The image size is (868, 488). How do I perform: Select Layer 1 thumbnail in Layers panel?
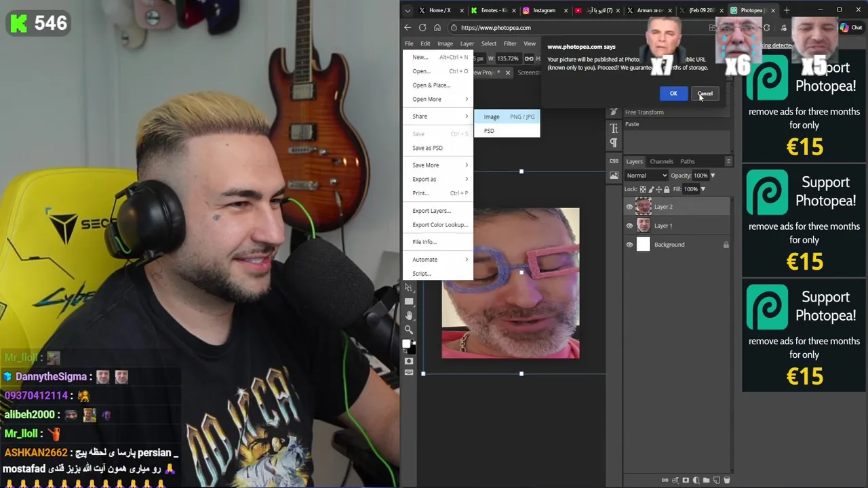pos(643,226)
